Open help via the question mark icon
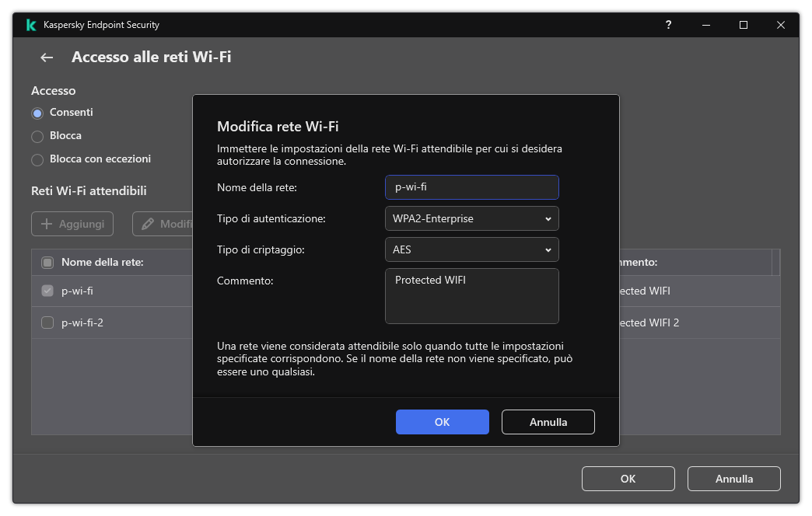 (668, 25)
